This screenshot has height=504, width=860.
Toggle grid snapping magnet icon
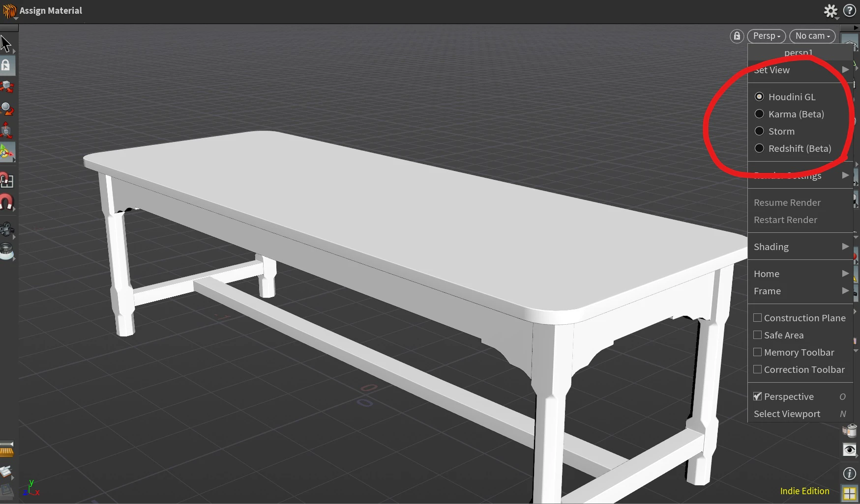coord(6,180)
